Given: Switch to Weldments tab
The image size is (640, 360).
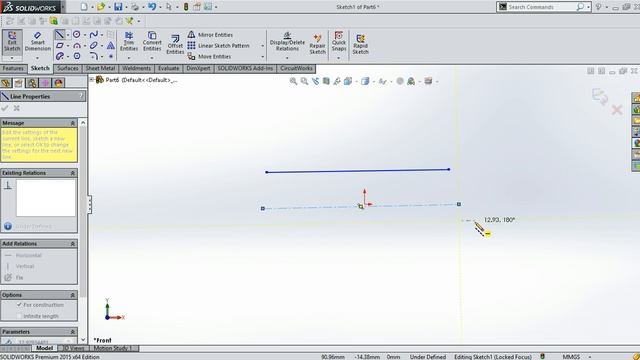Looking at the screenshot, I should point(136,69).
